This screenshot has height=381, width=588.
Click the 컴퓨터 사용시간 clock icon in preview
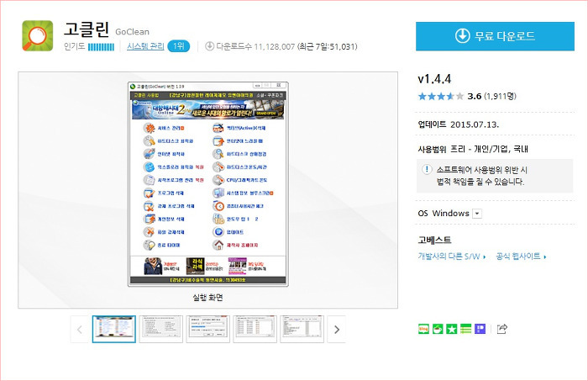pyautogui.click(x=218, y=206)
